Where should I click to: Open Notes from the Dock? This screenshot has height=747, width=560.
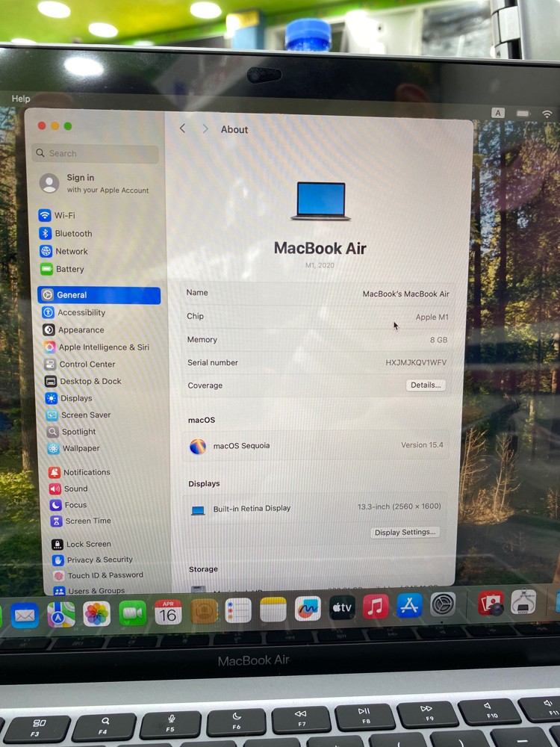pos(273,610)
